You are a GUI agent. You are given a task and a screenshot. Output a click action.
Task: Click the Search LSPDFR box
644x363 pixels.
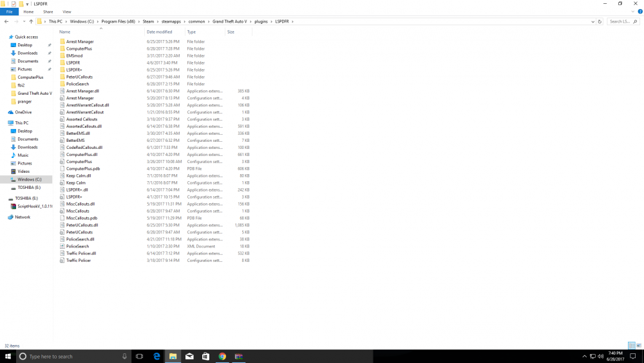(623, 21)
